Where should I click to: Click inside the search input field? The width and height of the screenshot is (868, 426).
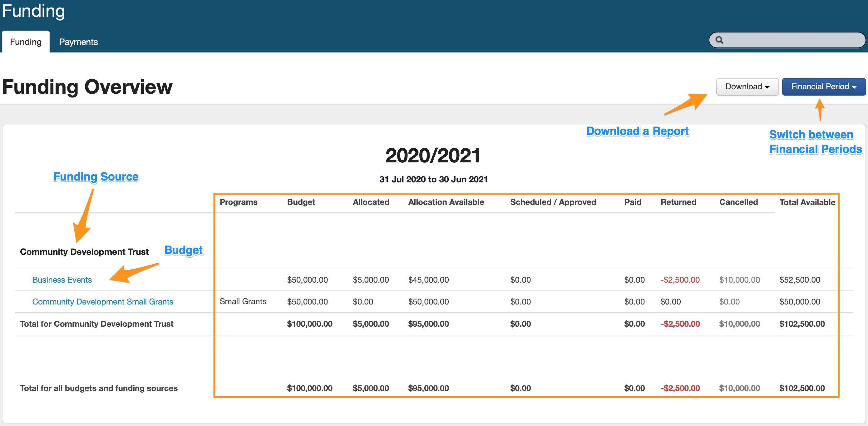(792, 40)
